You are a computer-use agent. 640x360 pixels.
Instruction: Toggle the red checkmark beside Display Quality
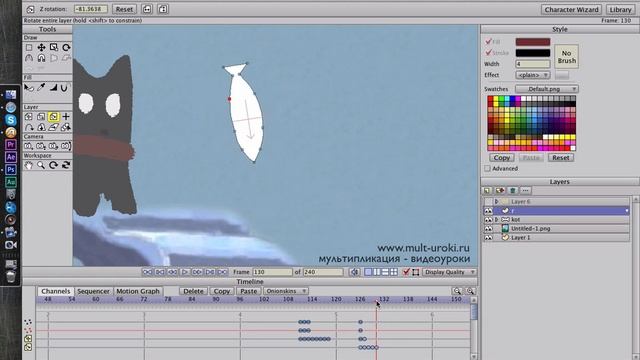[406, 272]
